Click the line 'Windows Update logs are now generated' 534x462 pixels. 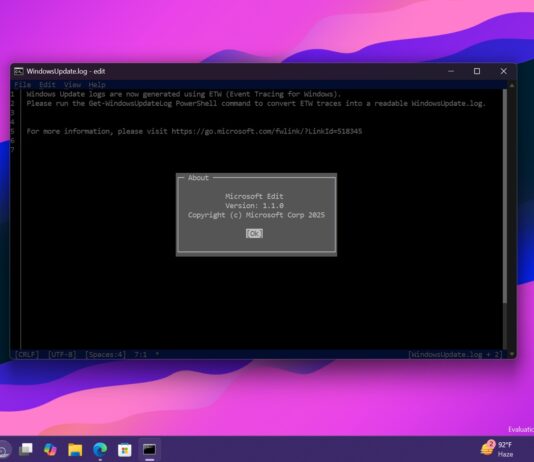tap(184, 94)
